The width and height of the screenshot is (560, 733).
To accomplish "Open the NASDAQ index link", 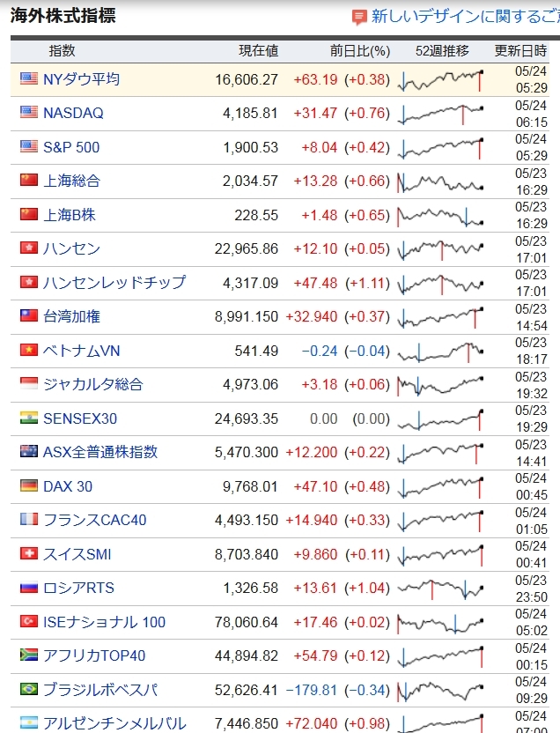I will (73, 113).
